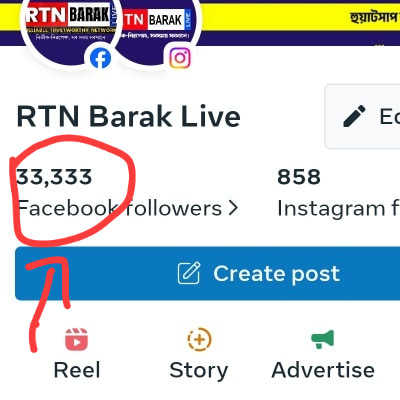Select the Reel label
The width and height of the screenshot is (400, 400).
(77, 370)
